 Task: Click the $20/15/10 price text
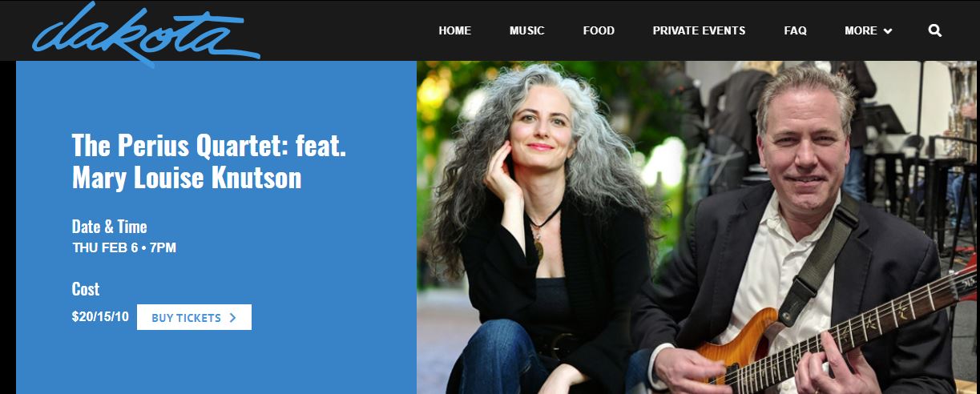click(x=100, y=316)
